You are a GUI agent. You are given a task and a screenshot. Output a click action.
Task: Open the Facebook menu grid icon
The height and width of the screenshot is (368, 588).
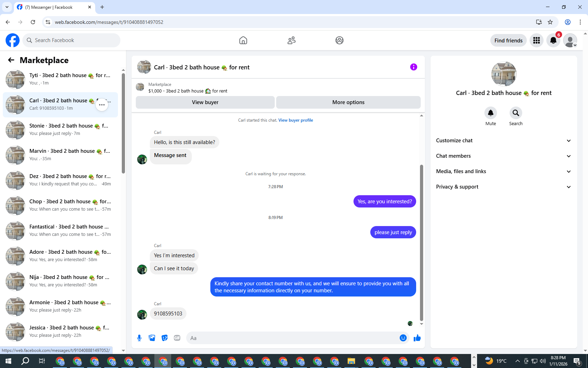point(537,40)
